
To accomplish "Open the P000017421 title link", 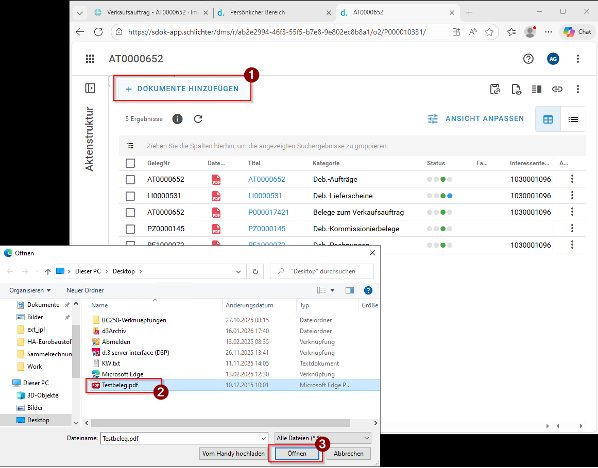I will (268, 212).
